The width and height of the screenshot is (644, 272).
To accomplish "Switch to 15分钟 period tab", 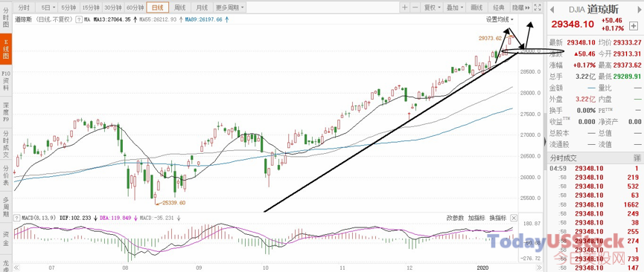I will [91, 7].
